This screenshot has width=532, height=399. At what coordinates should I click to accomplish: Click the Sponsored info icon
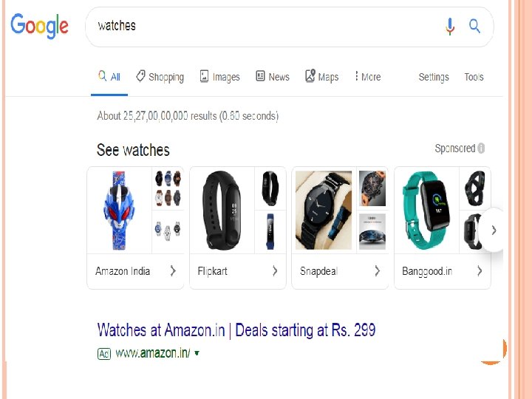pos(481,149)
